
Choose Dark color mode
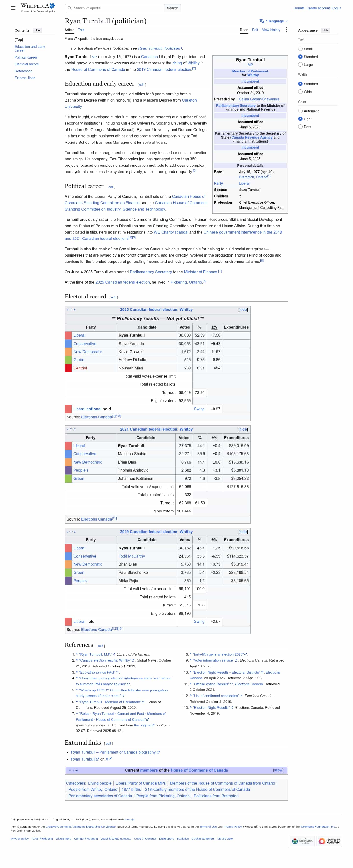click(x=300, y=127)
